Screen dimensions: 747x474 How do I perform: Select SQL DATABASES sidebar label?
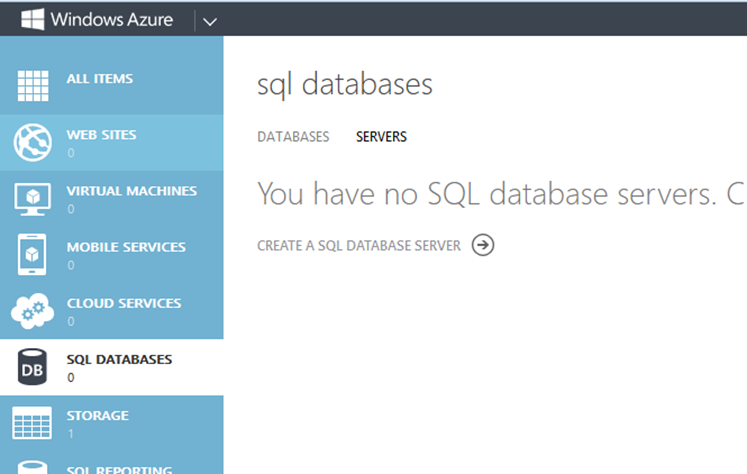click(119, 360)
